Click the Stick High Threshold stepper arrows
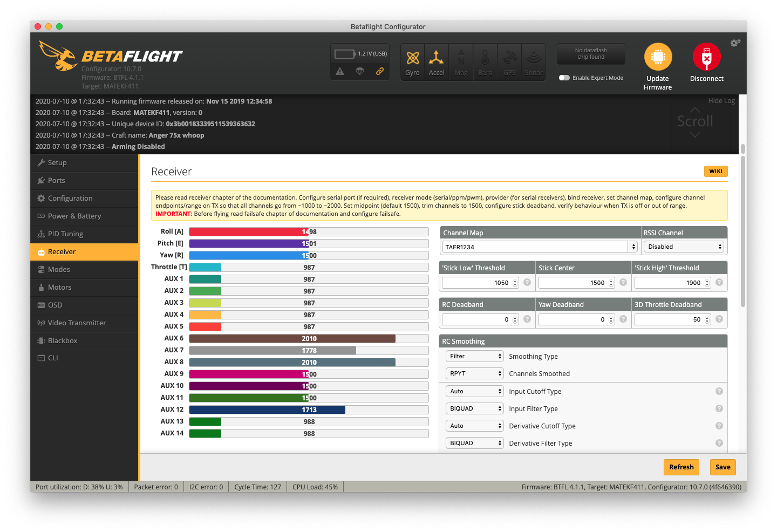This screenshot has width=777, height=532. (x=707, y=283)
